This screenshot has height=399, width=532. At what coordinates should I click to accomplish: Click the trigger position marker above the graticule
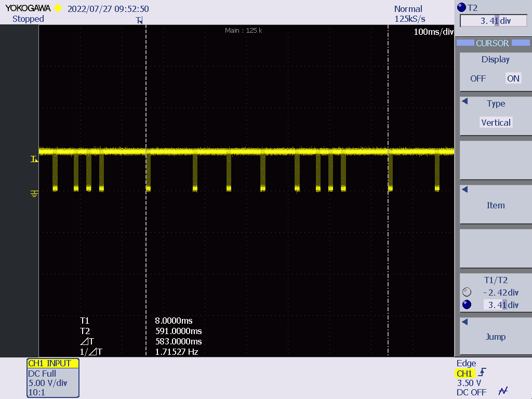[x=139, y=21]
